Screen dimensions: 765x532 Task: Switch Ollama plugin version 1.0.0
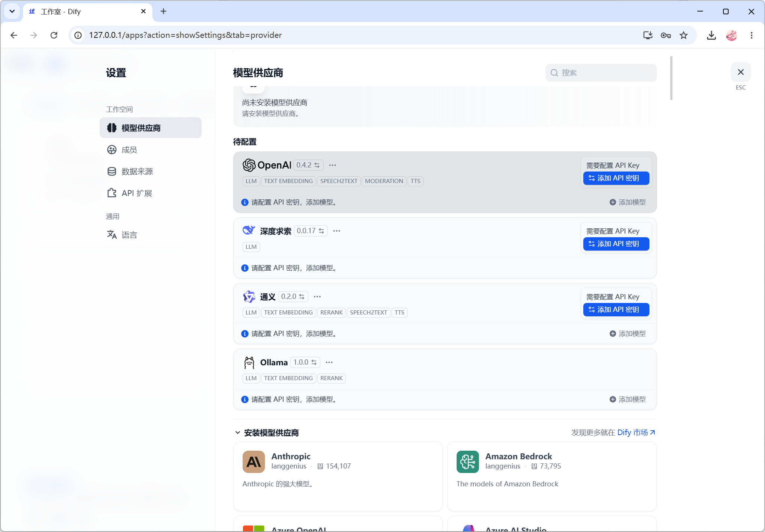(305, 362)
